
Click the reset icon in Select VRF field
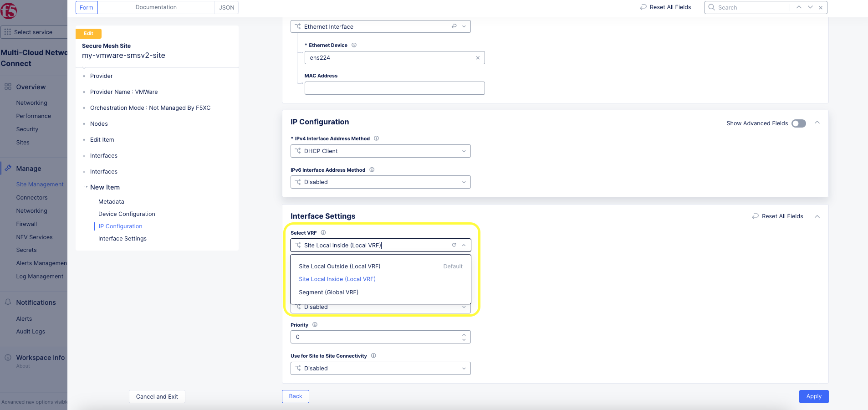pyautogui.click(x=454, y=245)
